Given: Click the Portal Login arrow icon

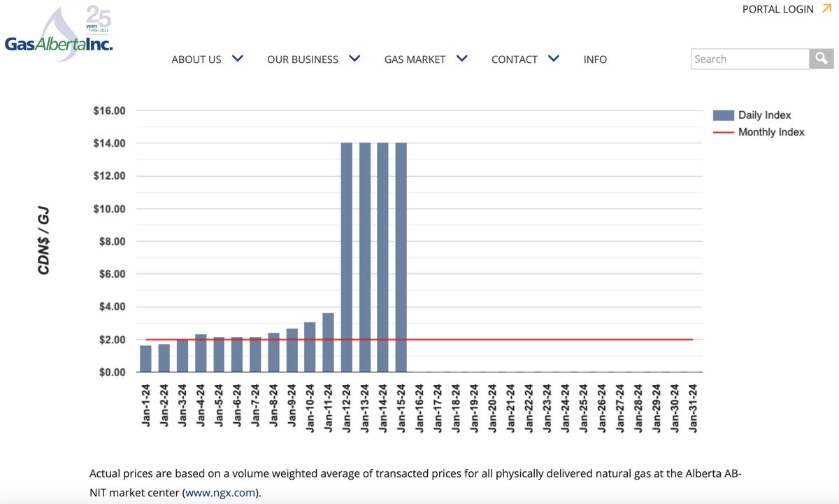Looking at the screenshot, I should pyautogui.click(x=826, y=9).
